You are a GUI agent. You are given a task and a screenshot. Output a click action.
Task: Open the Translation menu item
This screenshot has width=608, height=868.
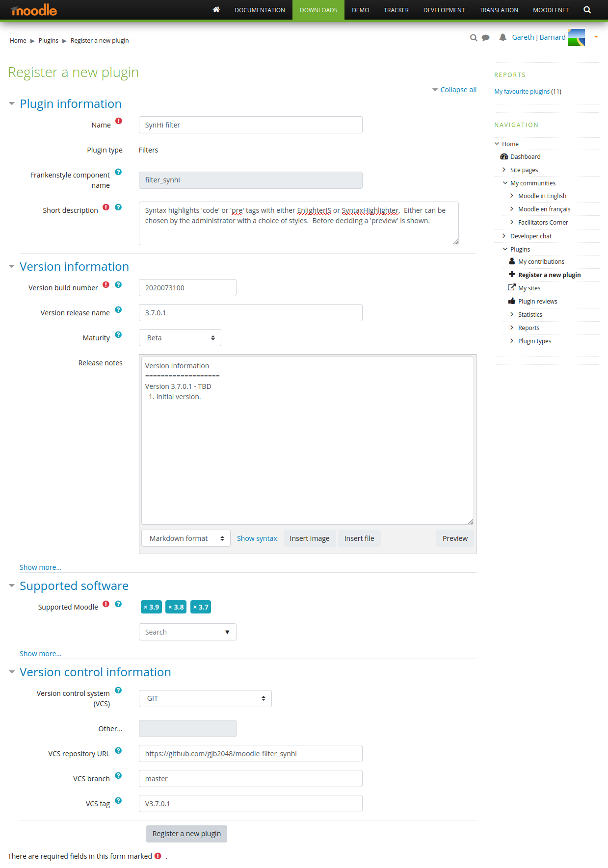(x=499, y=10)
